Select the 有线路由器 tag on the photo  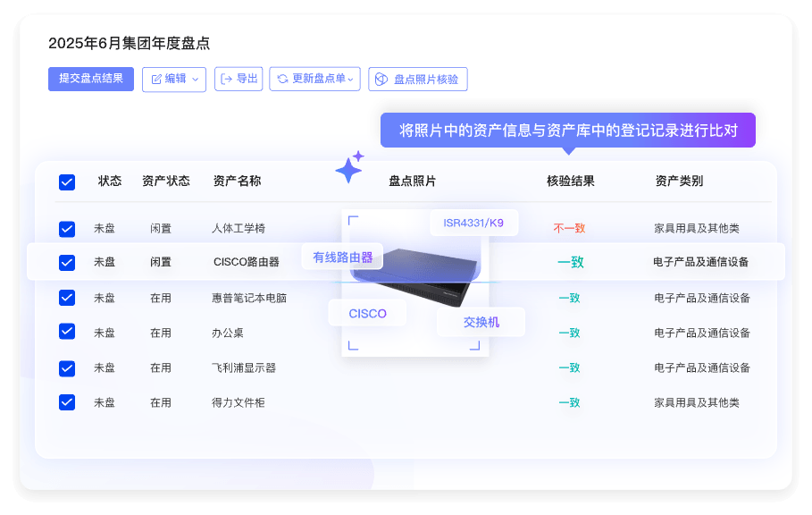coord(342,257)
